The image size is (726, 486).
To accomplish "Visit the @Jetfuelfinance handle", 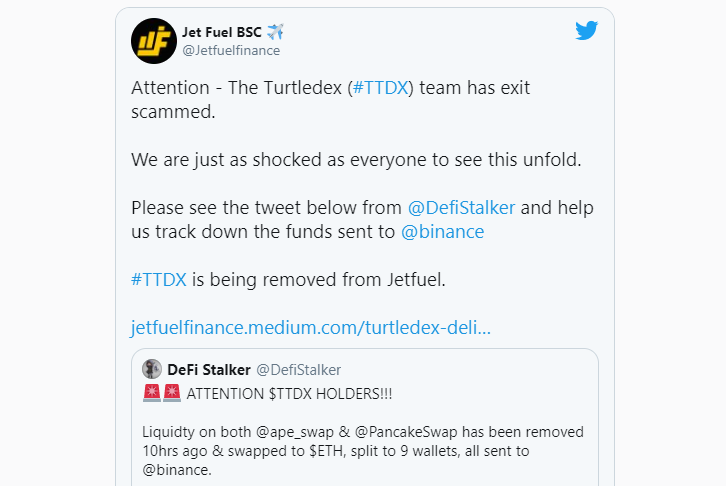I will click(231, 50).
